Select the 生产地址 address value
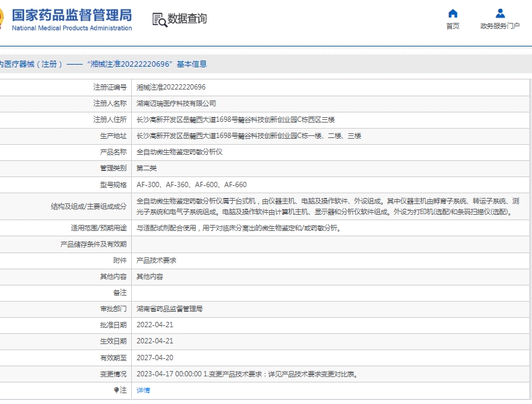The image size is (532, 404). tap(249, 136)
